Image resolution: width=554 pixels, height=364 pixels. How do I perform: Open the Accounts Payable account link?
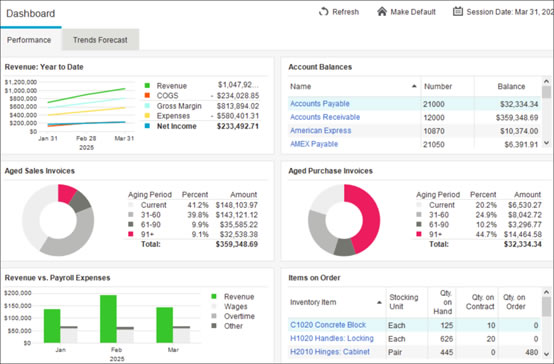click(x=320, y=104)
